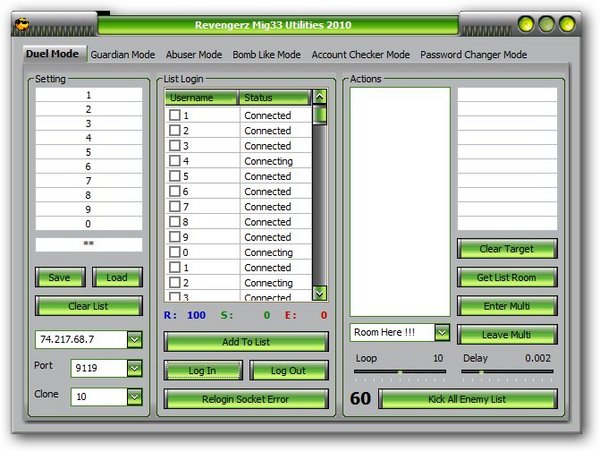Open the Bomb Like Mode tab
This screenshot has height=452, width=600.
point(266,55)
